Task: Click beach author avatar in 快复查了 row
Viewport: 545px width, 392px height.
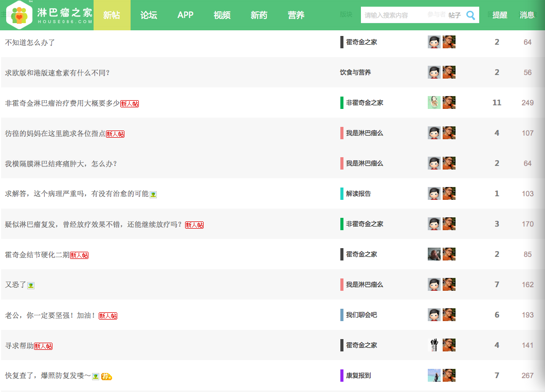Action: (x=434, y=376)
